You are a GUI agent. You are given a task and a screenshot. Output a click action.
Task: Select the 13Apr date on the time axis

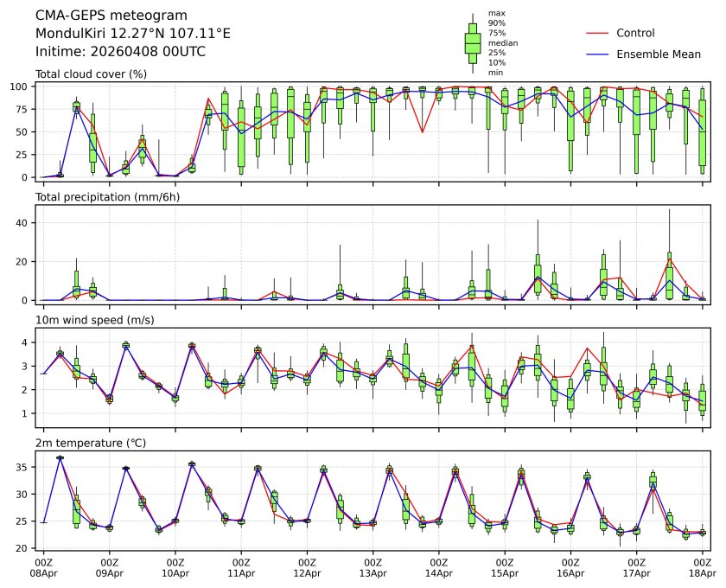(x=373, y=572)
